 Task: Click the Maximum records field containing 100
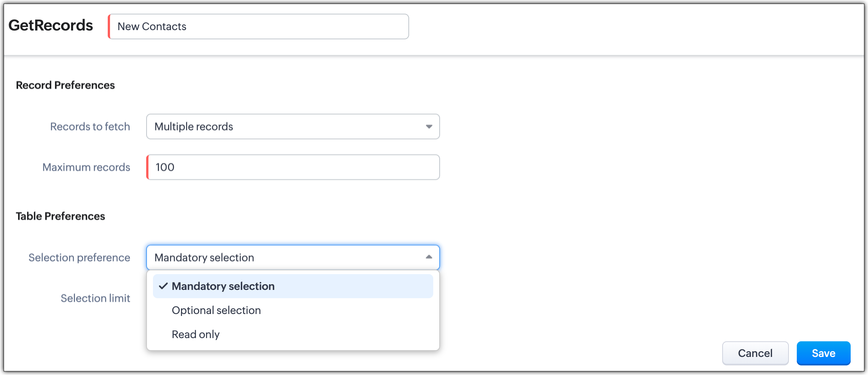tap(294, 167)
